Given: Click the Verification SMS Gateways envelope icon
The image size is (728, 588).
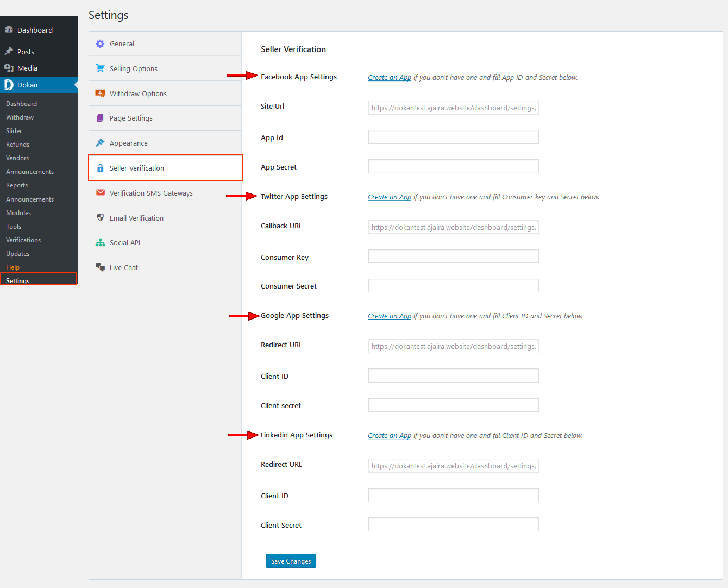Looking at the screenshot, I should pyautogui.click(x=101, y=192).
